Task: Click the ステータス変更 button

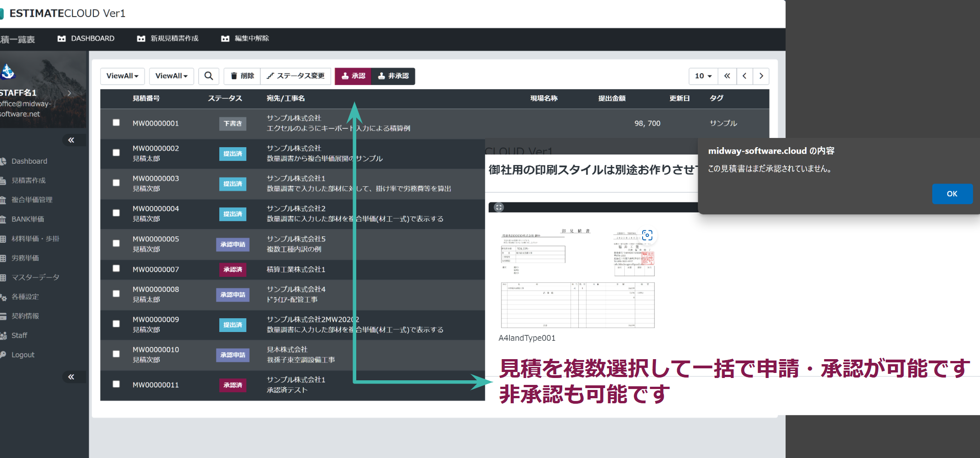Action: [296, 76]
